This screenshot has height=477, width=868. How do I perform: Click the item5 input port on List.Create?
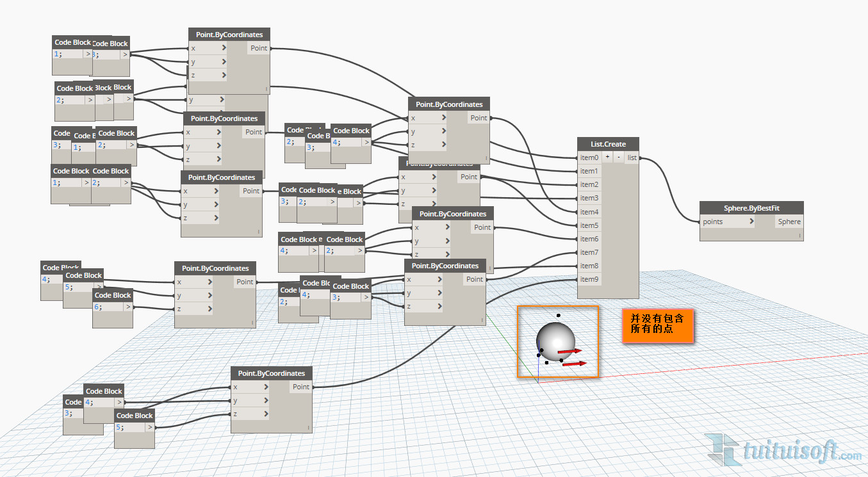click(x=589, y=225)
